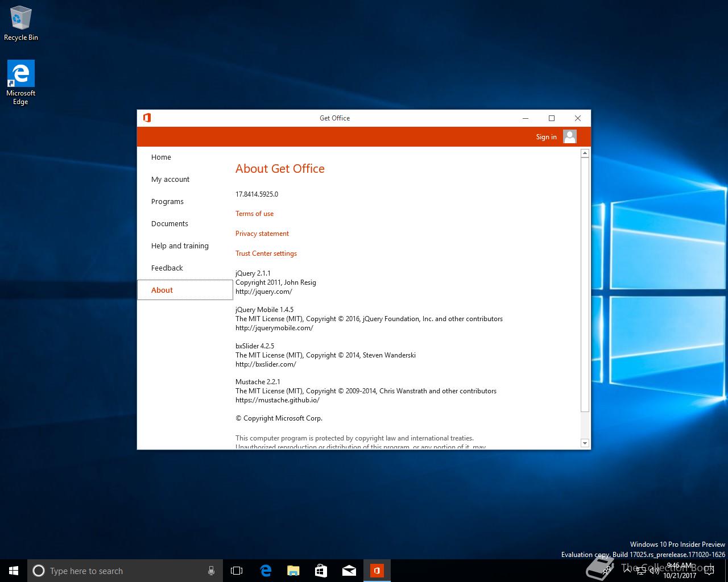Minimize the Get Office window
The width and height of the screenshot is (728, 582).
coord(526,118)
